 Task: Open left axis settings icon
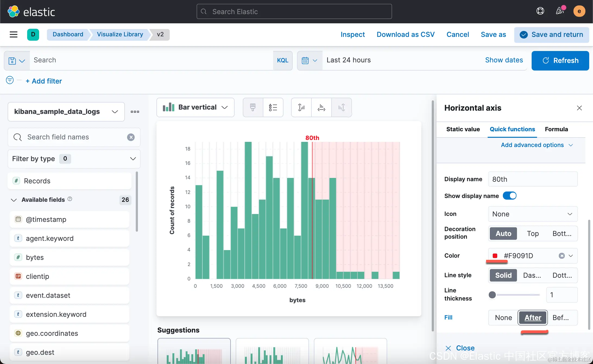301,107
